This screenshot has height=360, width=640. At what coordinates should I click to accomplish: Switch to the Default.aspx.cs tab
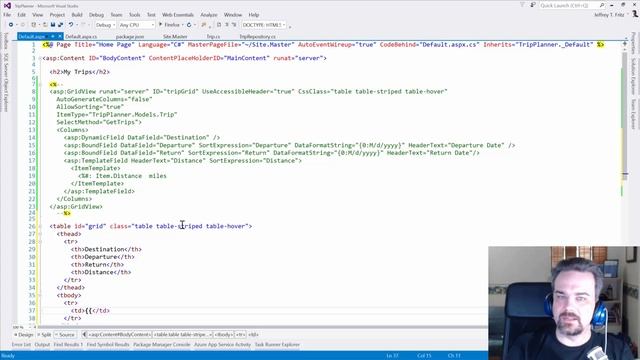(x=81, y=36)
